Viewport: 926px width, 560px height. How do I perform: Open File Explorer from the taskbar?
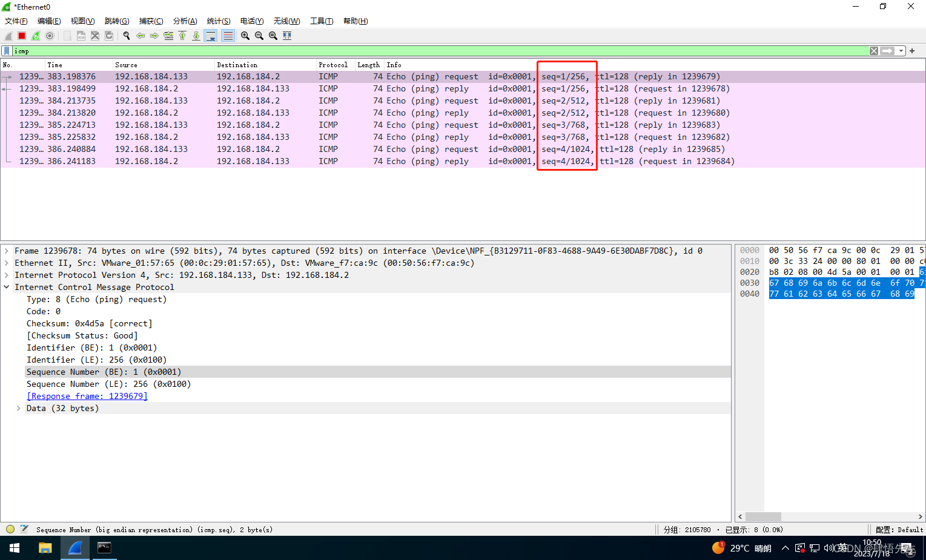click(x=45, y=548)
